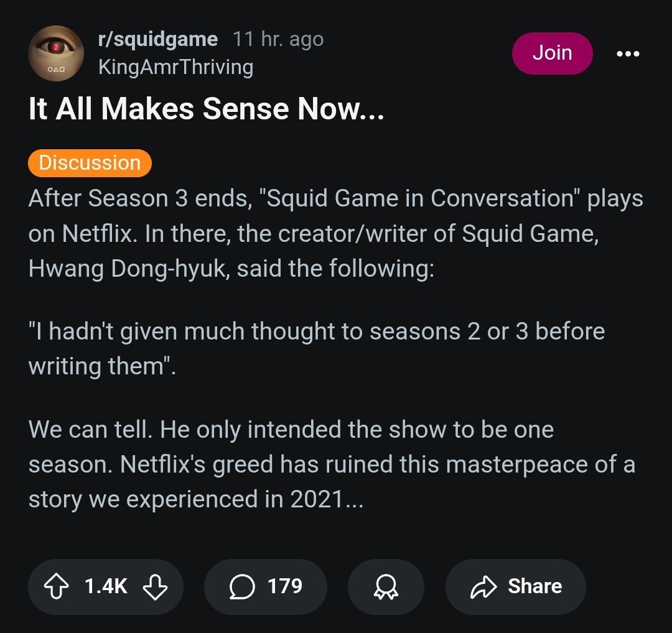Give an award using the ribbon icon
The width and height of the screenshot is (672, 633).
tap(386, 586)
